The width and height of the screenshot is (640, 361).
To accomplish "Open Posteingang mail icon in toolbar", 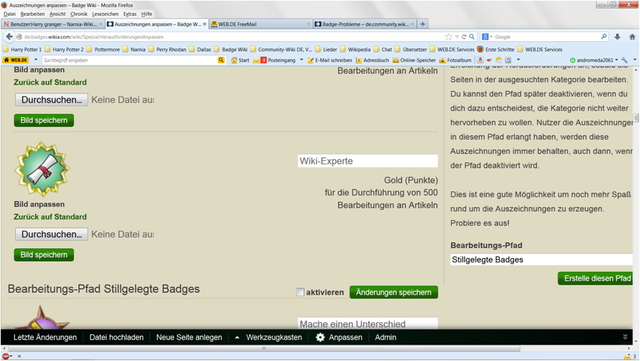I will pos(263,60).
